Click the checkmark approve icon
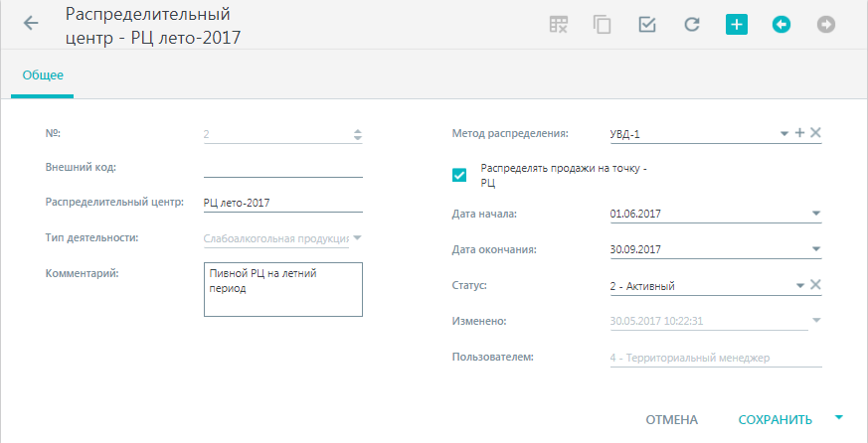The height and width of the screenshot is (443, 868). [647, 24]
